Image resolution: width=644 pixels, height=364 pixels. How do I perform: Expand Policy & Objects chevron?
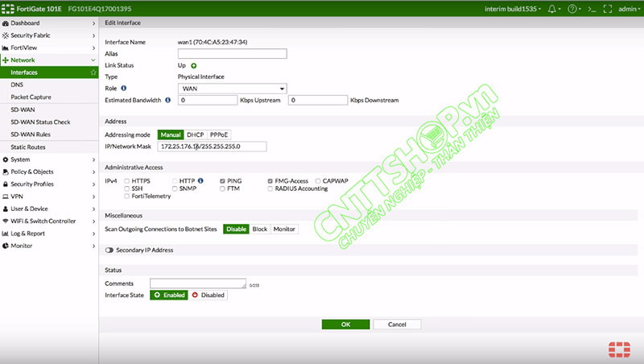click(x=93, y=172)
